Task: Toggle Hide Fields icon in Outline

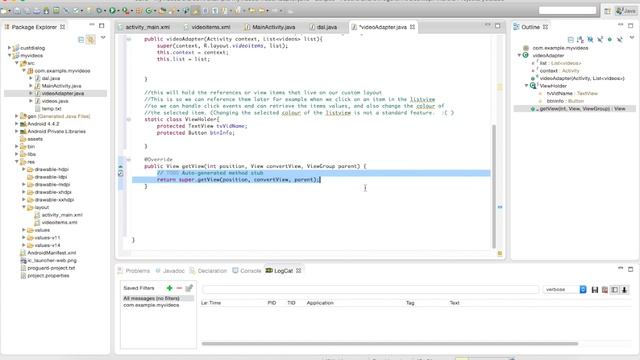Action: [590, 40]
